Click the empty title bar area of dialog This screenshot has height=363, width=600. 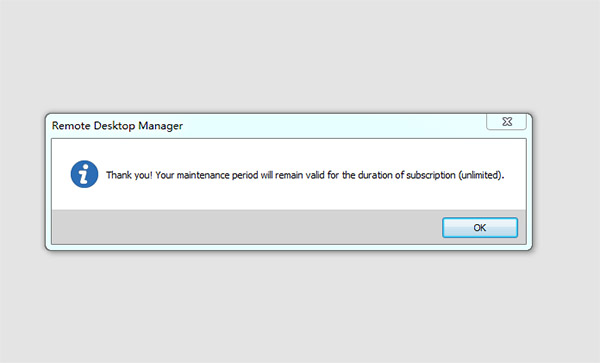(333, 125)
